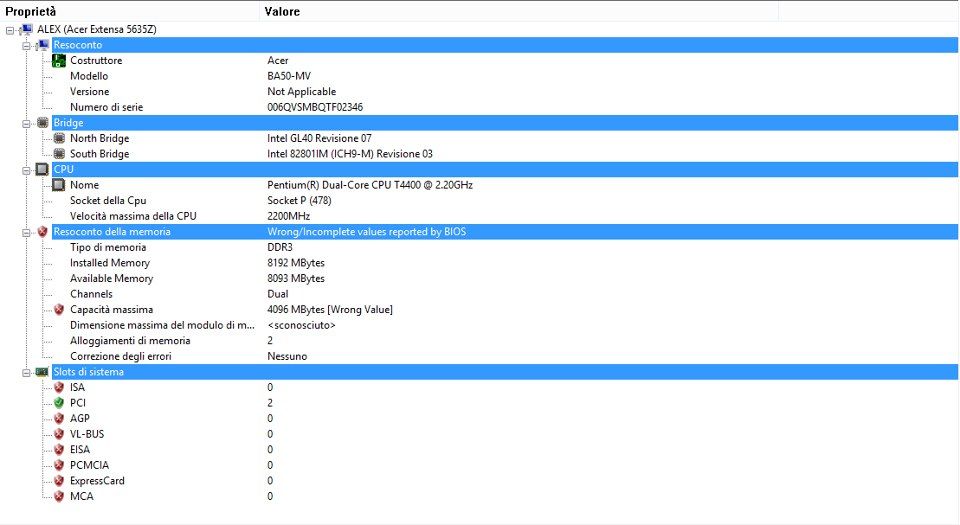Screen dimensions: 960x525
Task: Click the value Intel GL40 Revisione 07
Action: [319, 138]
